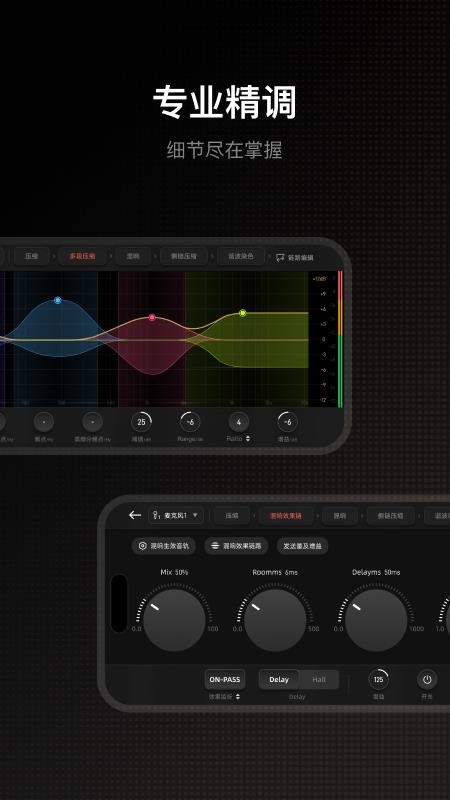Switch to 混响 tab in the EQ screen
This screenshot has height=800, width=450.
(x=133, y=256)
